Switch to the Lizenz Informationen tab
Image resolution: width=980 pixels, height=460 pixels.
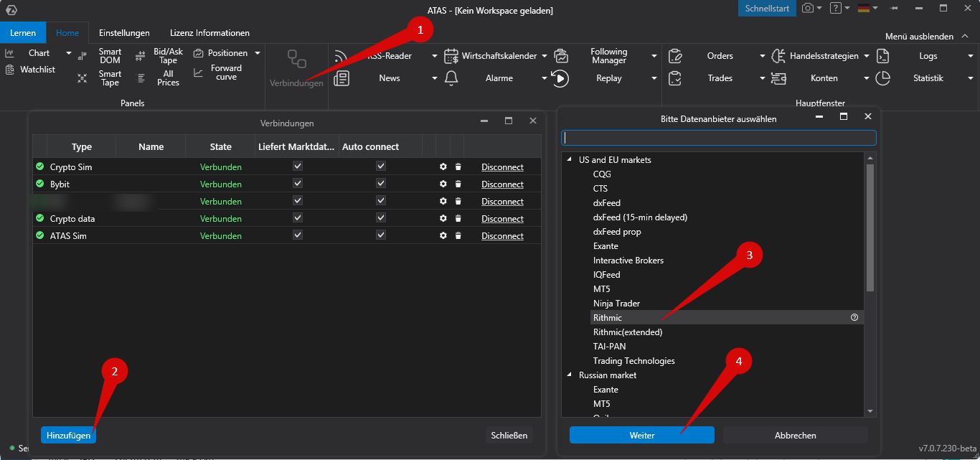[x=209, y=33]
